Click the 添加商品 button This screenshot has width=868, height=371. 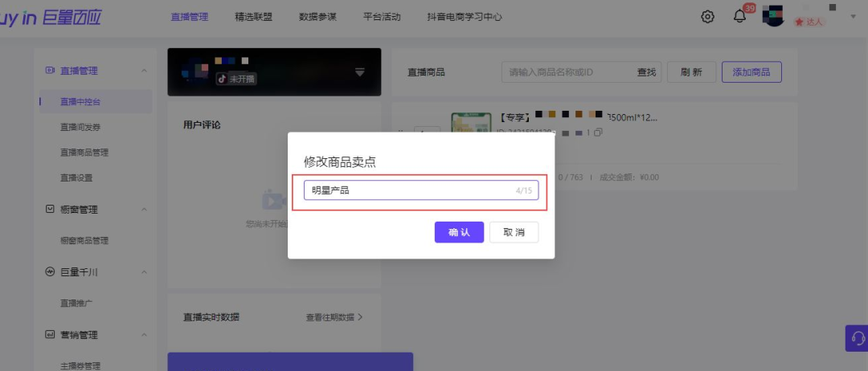coord(751,72)
